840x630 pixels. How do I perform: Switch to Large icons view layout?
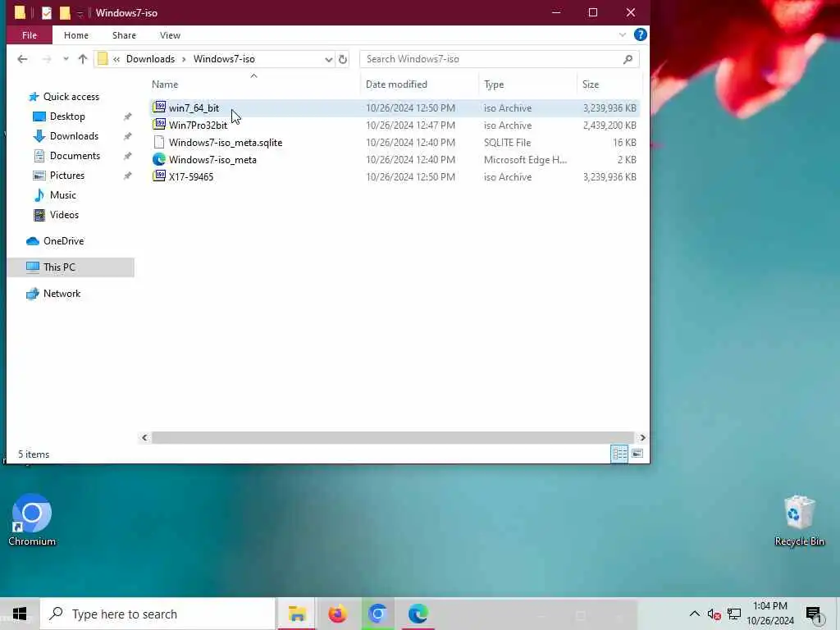click(x=637, y=454)
